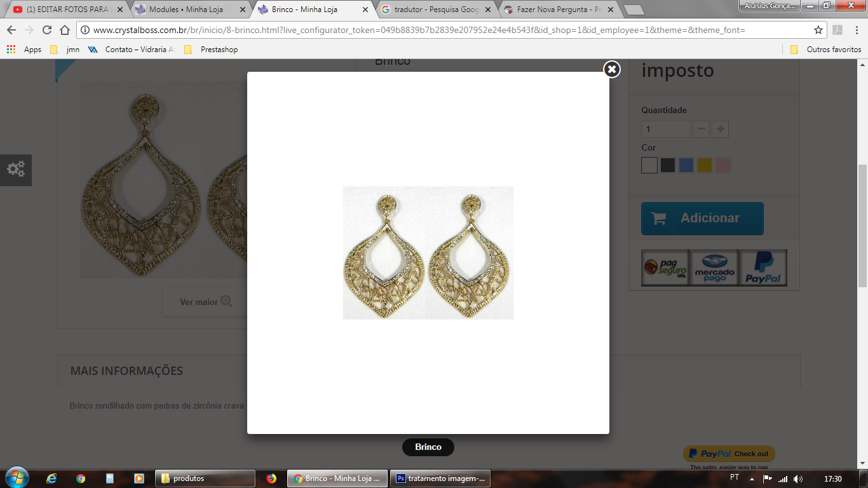Open the Chrome three-dot menu
The image size is (868, 488).
(x=857, y=30)
